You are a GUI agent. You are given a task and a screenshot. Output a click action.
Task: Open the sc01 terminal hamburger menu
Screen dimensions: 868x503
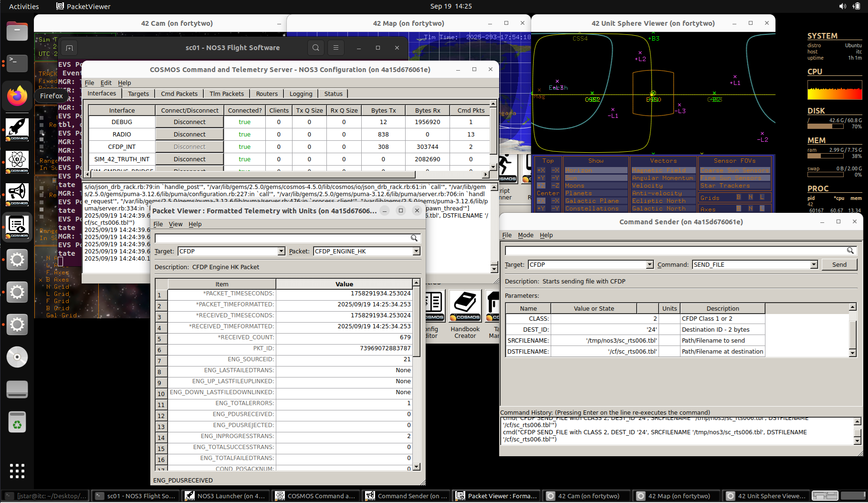coord(336,48)
